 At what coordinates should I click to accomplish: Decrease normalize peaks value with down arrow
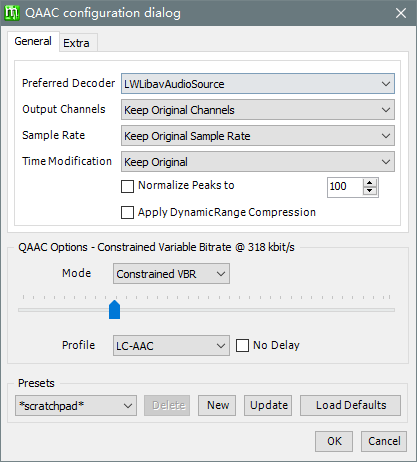tap(370, 190)
